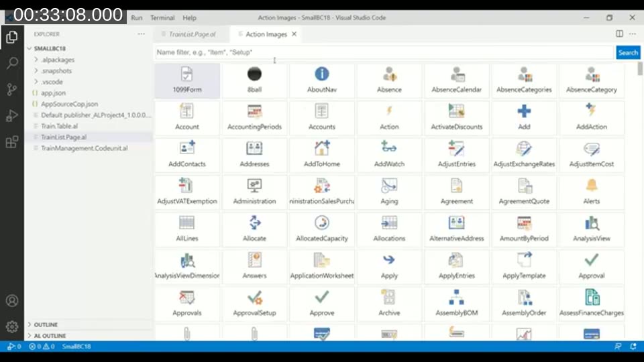Select the AbsenceCategory action image
The image size is (644, 362).
[592, 81]
